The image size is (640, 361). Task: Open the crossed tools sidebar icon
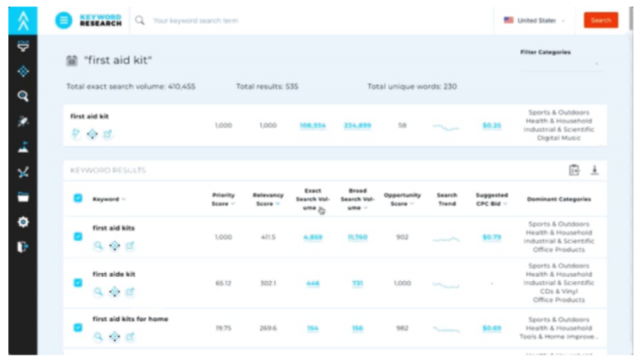(x=23, y=172)
